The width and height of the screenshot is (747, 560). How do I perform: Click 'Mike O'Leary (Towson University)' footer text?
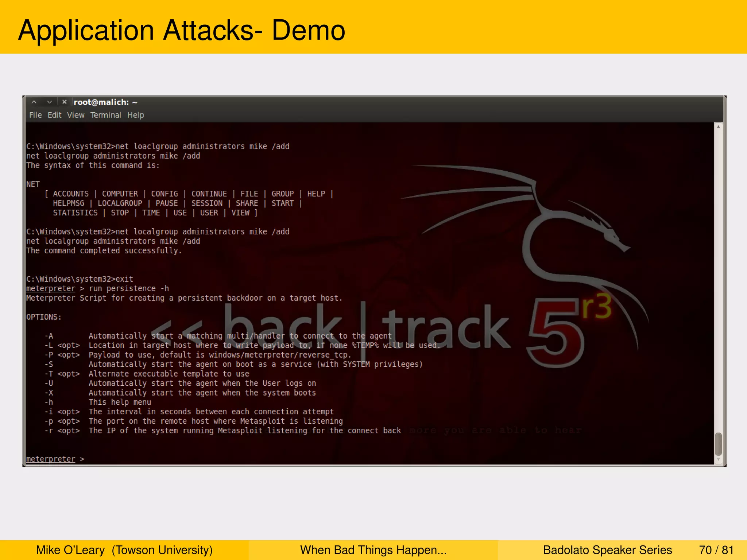pyautogui.click(x=124, y=550)
